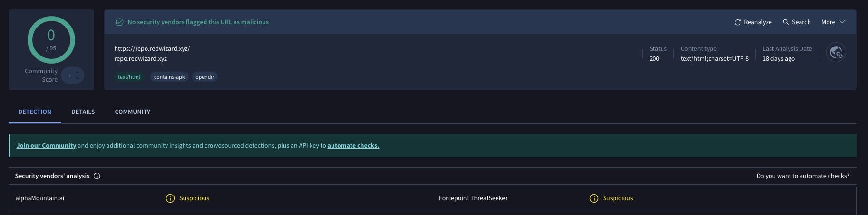Viewport: 868px width, 215px height.
Task: Click the Reanalyze button label
Action: coord(758,22)
